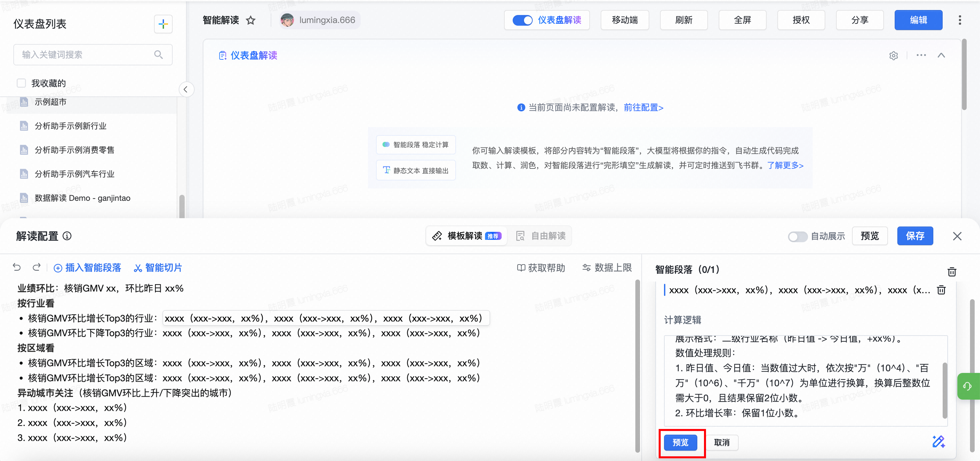Delete the smart paragraph with trash icon

(941, 290)
